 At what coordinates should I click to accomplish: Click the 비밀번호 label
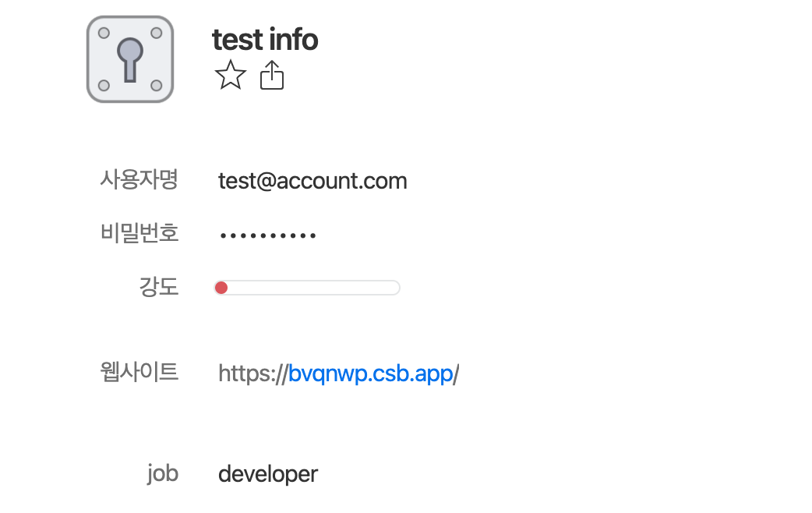click(x=139, y=232)
